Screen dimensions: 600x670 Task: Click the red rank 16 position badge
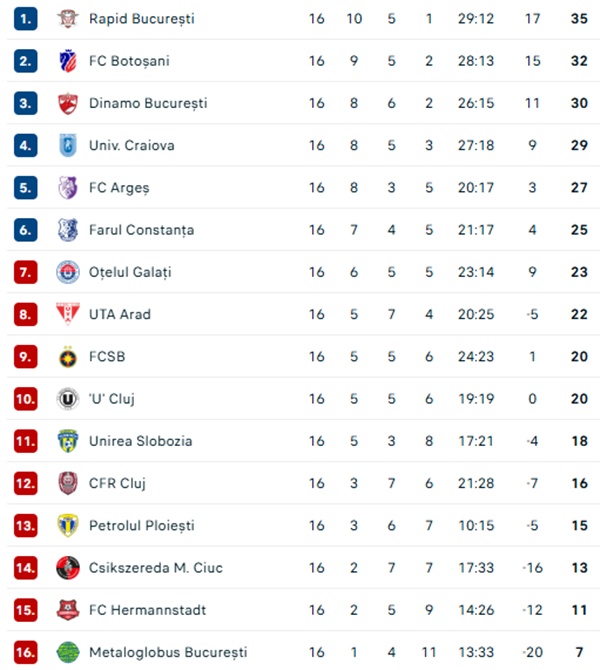click(25, 652)
